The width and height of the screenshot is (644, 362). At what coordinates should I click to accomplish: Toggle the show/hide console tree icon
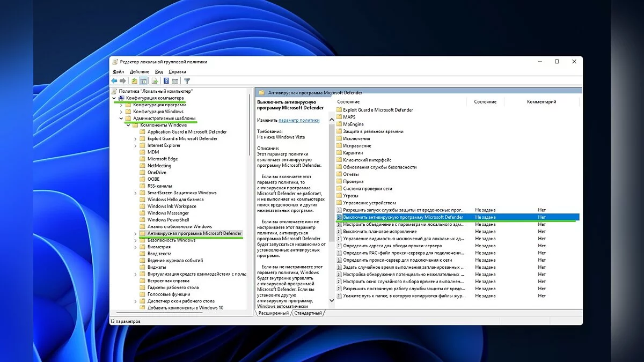144,81
